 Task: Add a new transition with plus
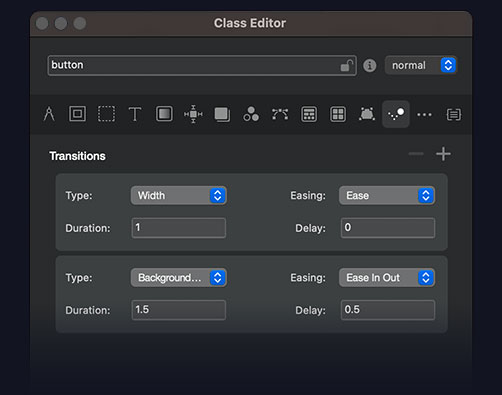pos(443,154)
